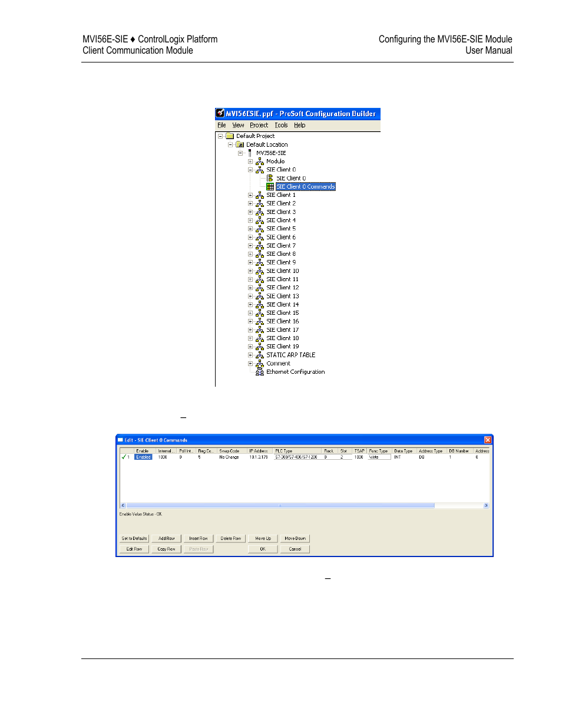Click the Move Up button
The width and height of the screenshot is (562, 728).
(x=263, y=539)
